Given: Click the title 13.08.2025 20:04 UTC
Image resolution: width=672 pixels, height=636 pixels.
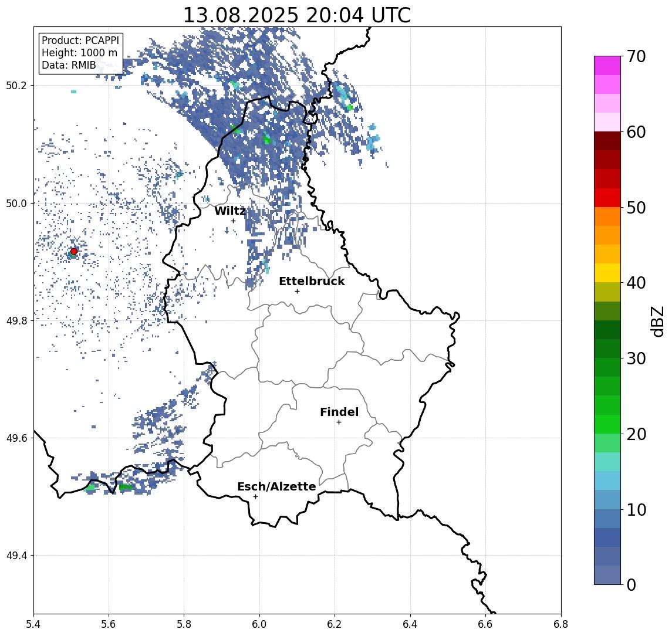Looking at the screenshot, I should coord(297,15).
